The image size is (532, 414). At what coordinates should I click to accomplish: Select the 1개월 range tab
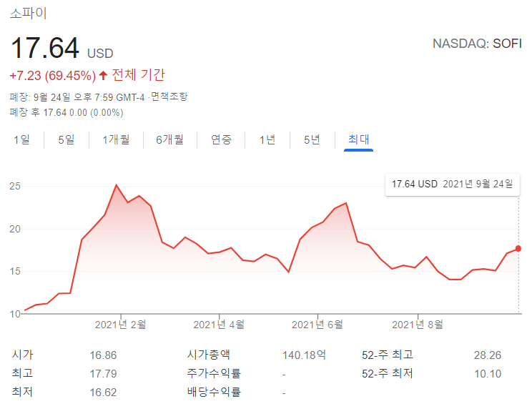click(x=116, y=139)
